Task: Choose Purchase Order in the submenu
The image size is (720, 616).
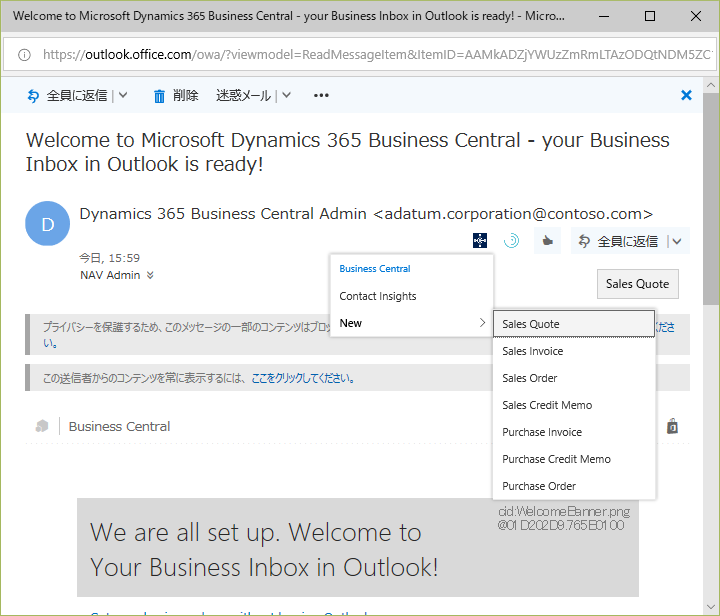Action: [538, 486]
